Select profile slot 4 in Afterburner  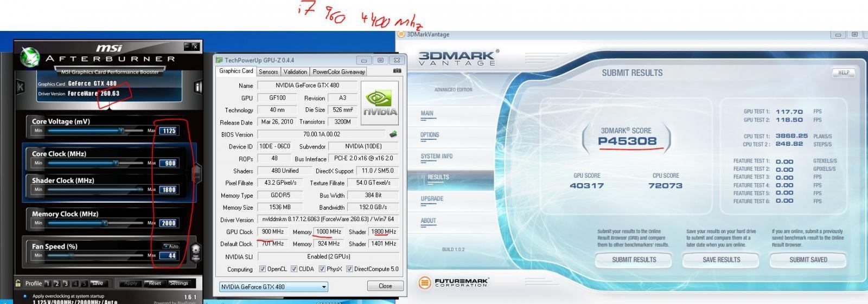coord(75,283)
